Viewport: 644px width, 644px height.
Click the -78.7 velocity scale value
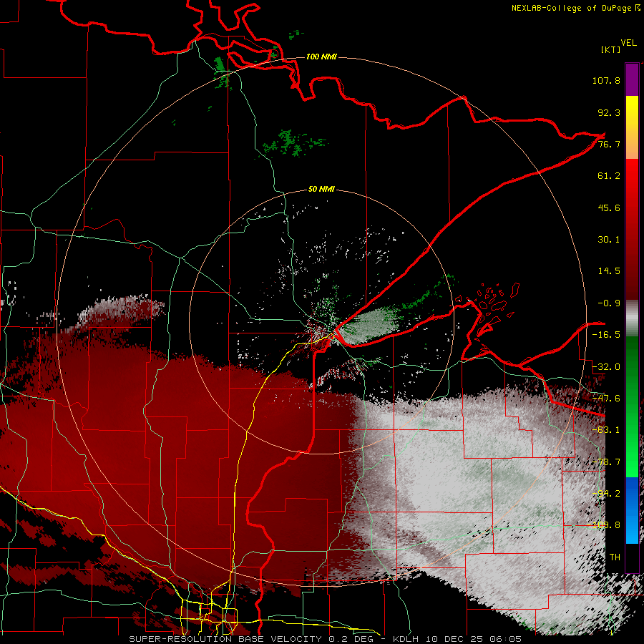click(606, 462)
